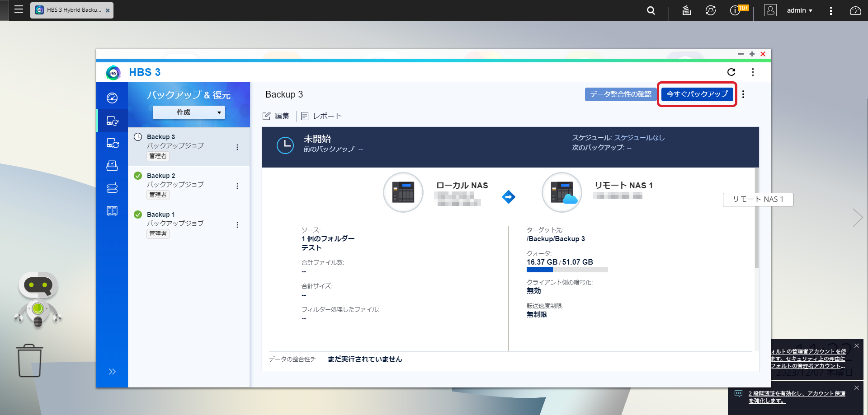The image size is (868, 415).
Task: Click the リモート NAS 1 device icon
Action: click(562, 192)
